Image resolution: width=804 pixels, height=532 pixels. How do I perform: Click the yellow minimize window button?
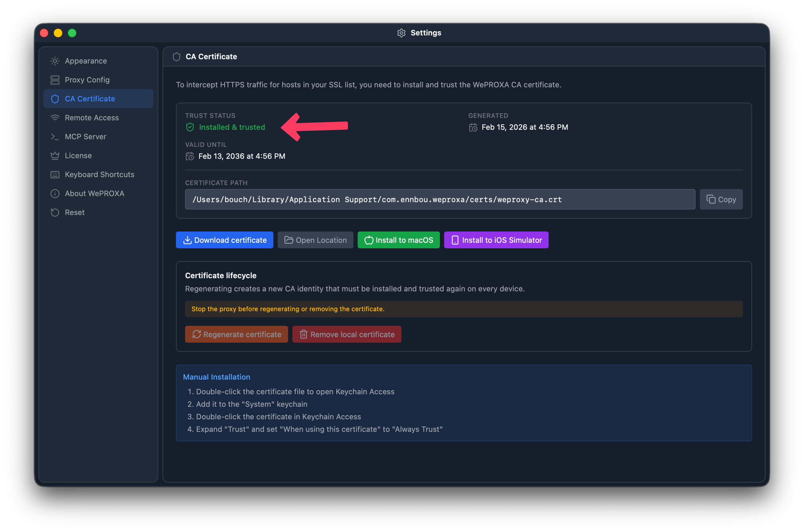click(58, 33)
